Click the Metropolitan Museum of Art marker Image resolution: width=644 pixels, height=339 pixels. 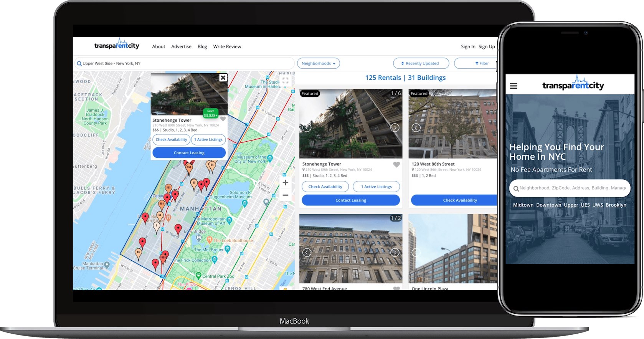pos(230,220)
